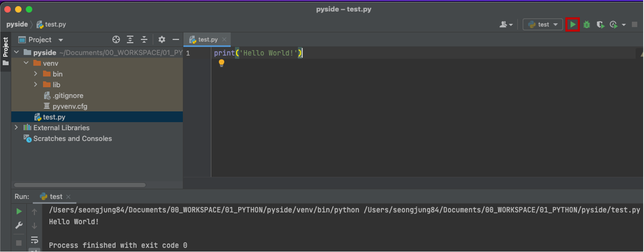Click pyside in the breadcrumb bar
This screenshot has height=252, width=644.
pos(17,24)
